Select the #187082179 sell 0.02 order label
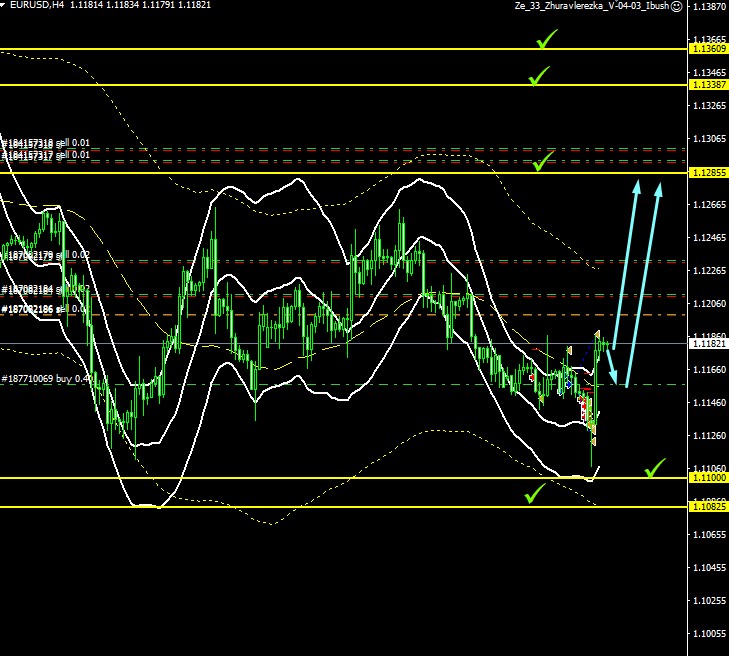The height and width of the screenshot is (656, 729). 46,256
